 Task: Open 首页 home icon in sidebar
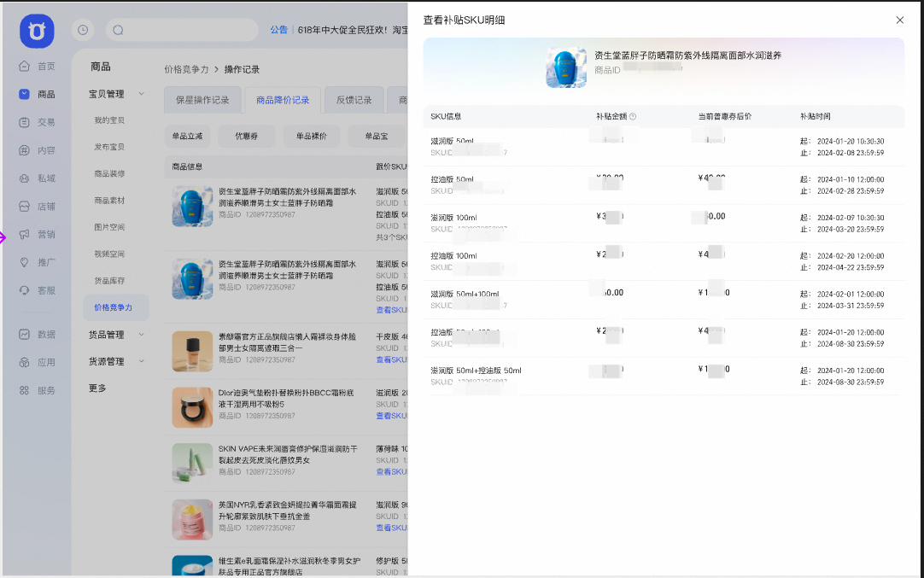(x=24, y=66)
